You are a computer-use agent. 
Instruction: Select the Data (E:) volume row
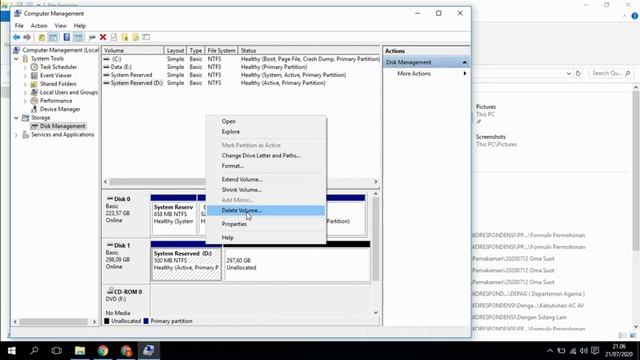click(x=241, y=67)
